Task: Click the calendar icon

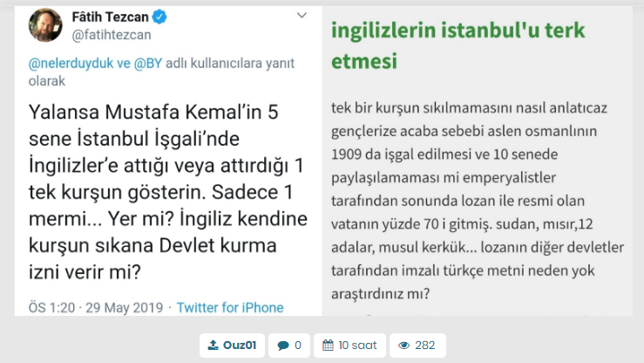Action: pos(328,345)
